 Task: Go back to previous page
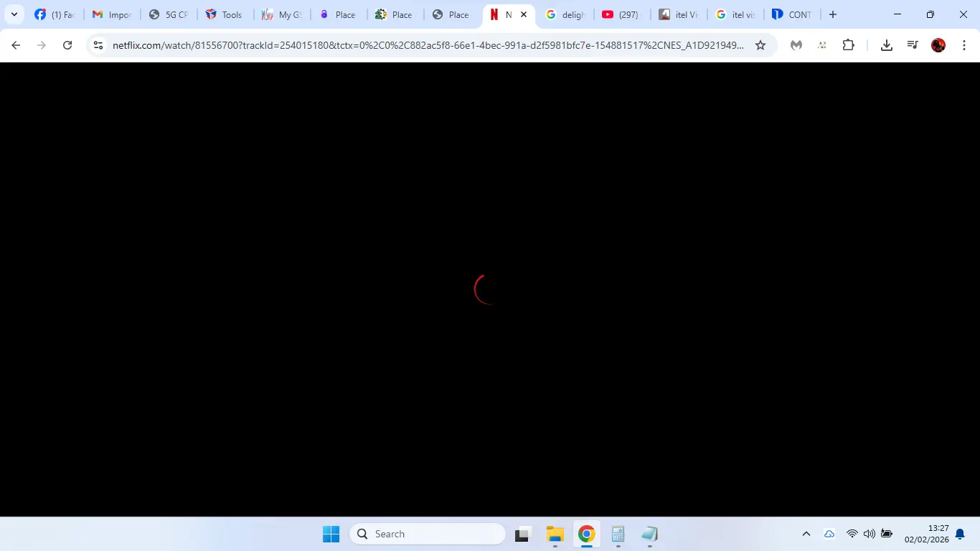[x=16, y=45]
